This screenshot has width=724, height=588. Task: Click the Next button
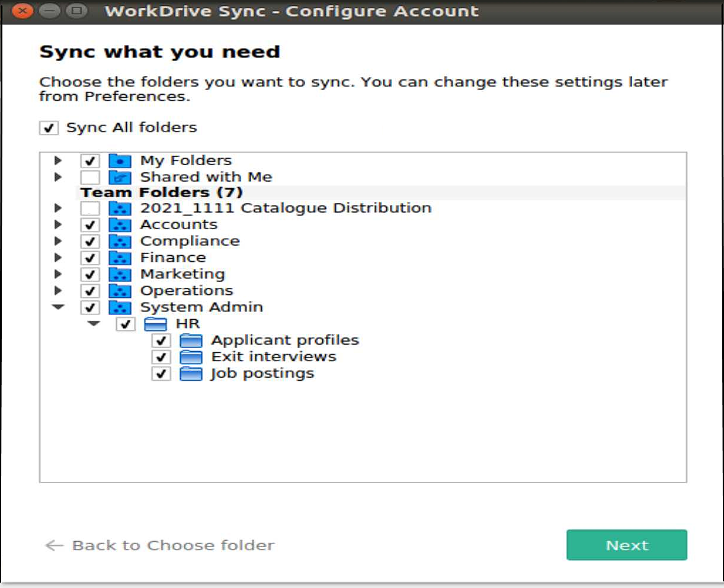[x=627, y=545]
